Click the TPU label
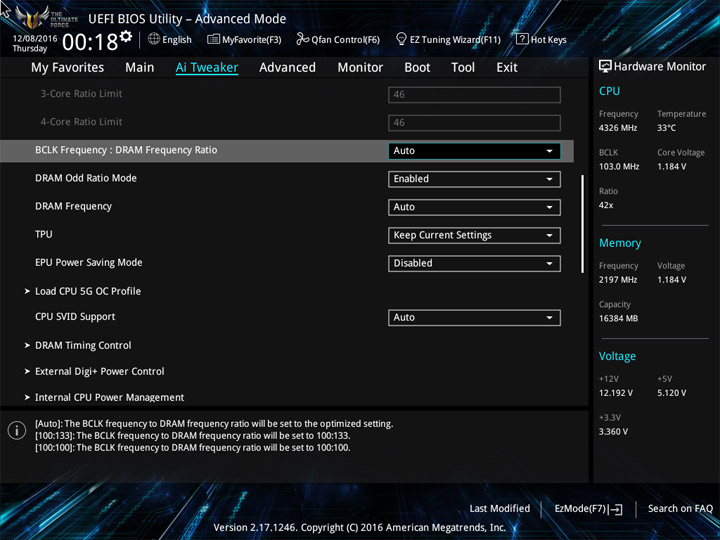Viewport: 720px width, 540px height. click(44, 234)
